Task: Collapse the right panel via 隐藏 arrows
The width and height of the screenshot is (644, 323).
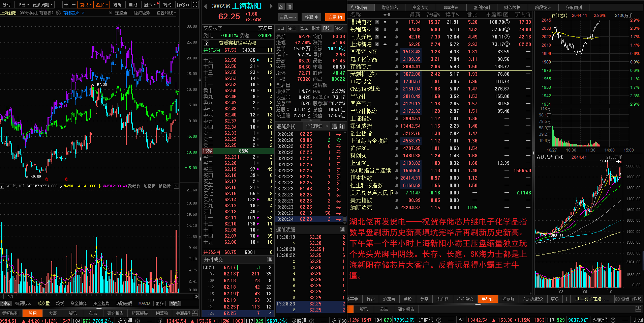Action: pos(183,5)
